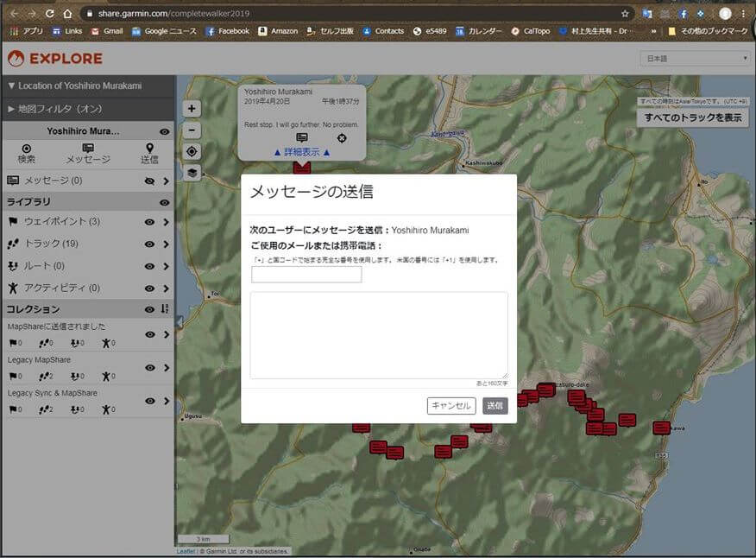Bookmark this page with the star icon
The width and height of the screenshot is (756, 558).
click(625, 14)
